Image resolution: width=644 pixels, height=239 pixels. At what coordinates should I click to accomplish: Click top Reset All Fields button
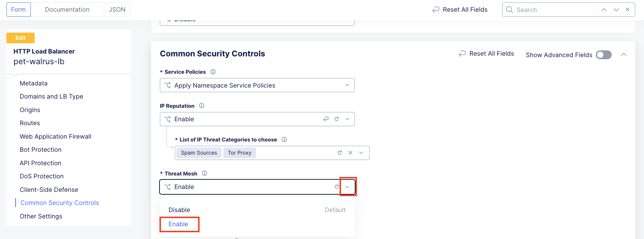click(460, 10)
